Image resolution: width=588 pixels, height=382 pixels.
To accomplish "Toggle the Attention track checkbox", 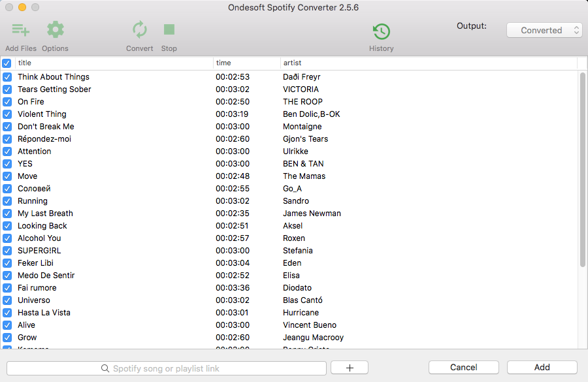I will tap(7, 151).
